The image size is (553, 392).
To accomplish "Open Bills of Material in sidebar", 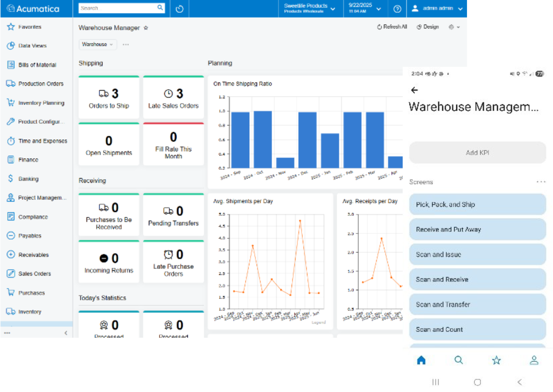I will tap(37, 65).
